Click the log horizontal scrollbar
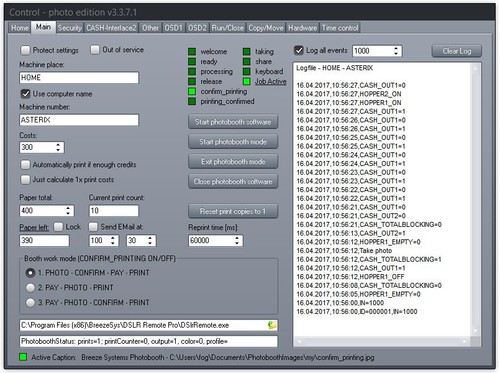Screen dimensions: 500x373 382,341
